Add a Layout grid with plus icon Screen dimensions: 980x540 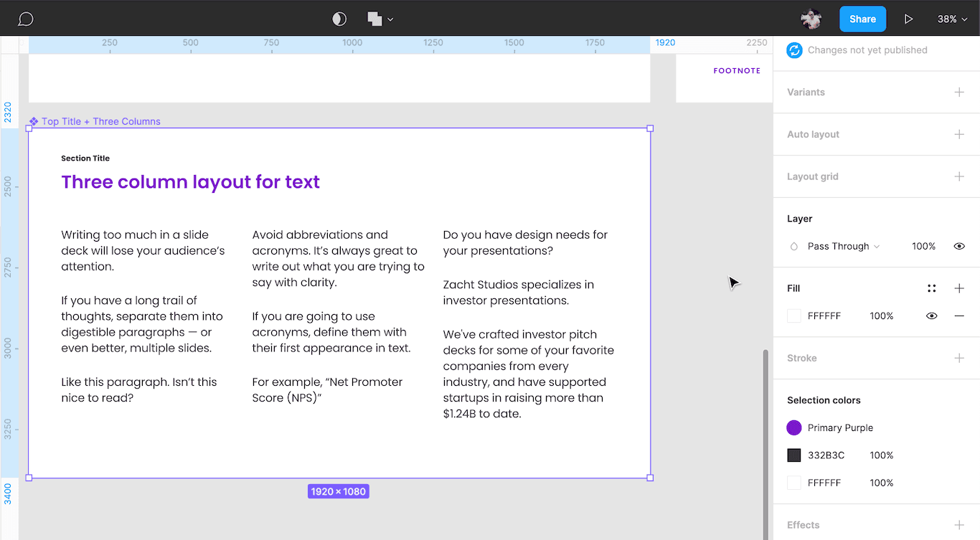pos(959,176)
